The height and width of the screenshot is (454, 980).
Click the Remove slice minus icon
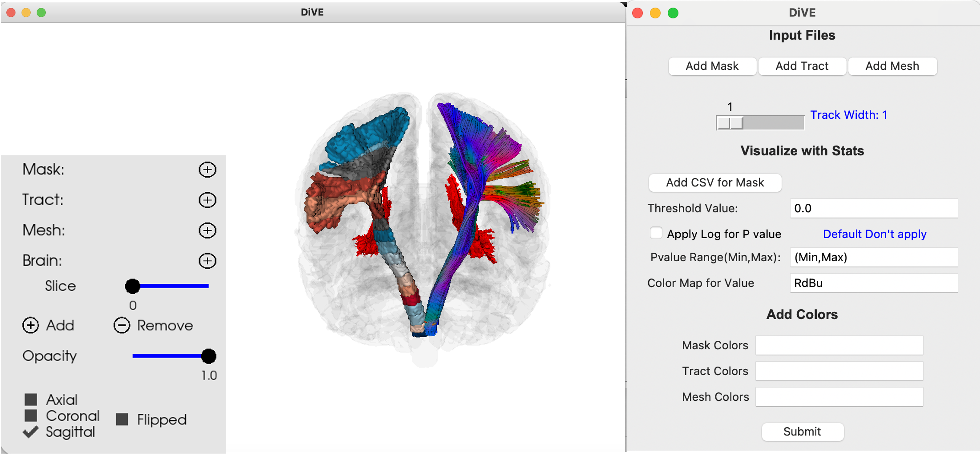tap(122, 325)
